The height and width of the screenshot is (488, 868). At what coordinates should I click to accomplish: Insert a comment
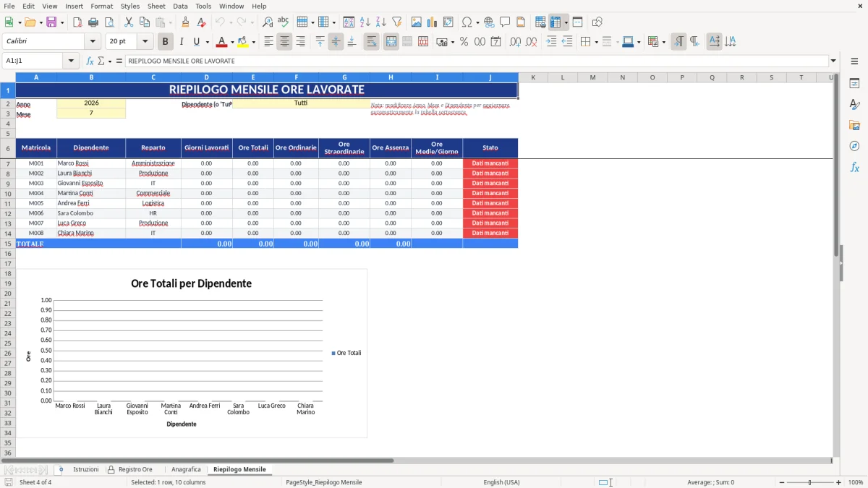click(505, 22)
